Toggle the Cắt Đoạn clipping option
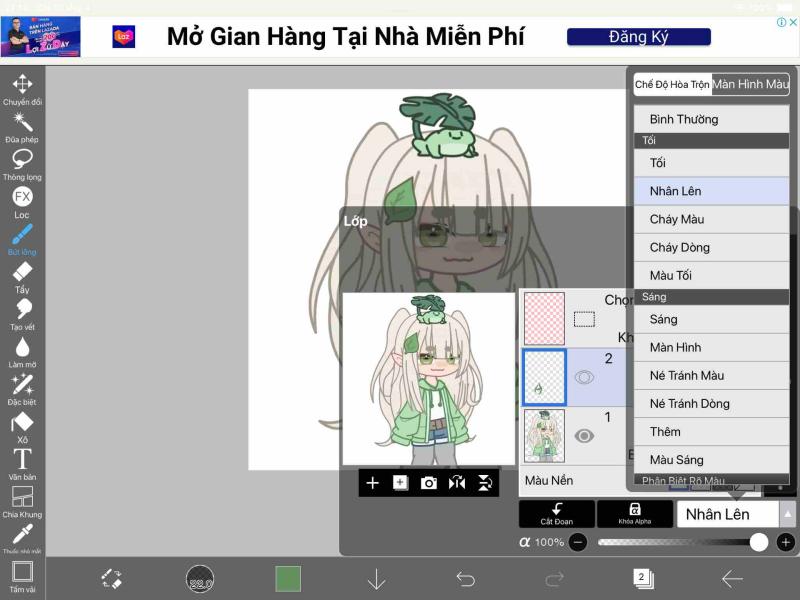 pyautogui.click(x=556, y=513)
